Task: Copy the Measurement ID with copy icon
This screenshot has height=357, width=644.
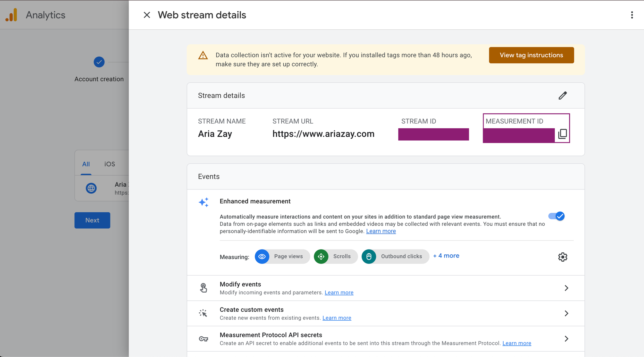Action: pos(562,134)
